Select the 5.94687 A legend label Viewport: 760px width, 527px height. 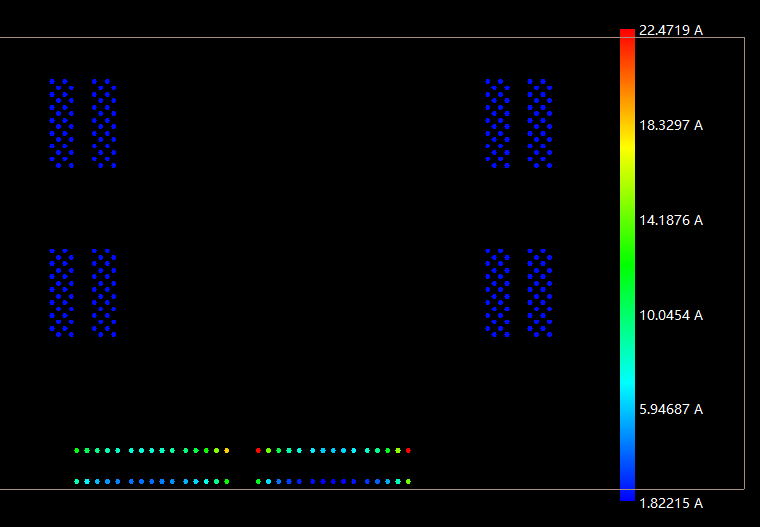[x=670, y=409]
